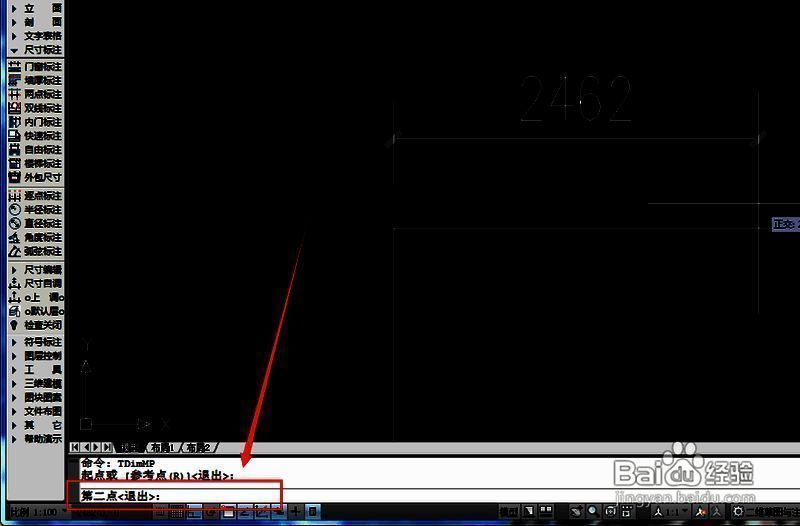Open the annotation scale 1:1 dropdown
Screen dimensions: 800x526
click(x=671, y=511)
